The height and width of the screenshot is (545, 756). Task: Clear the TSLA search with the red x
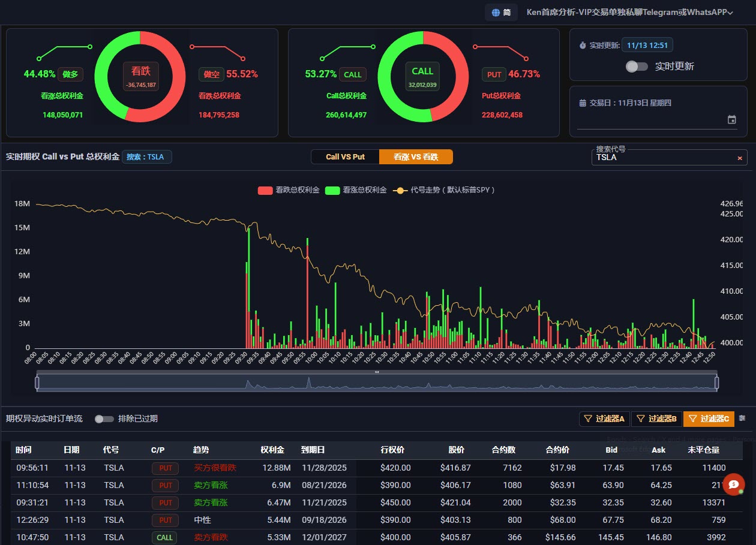coord(740,158)
